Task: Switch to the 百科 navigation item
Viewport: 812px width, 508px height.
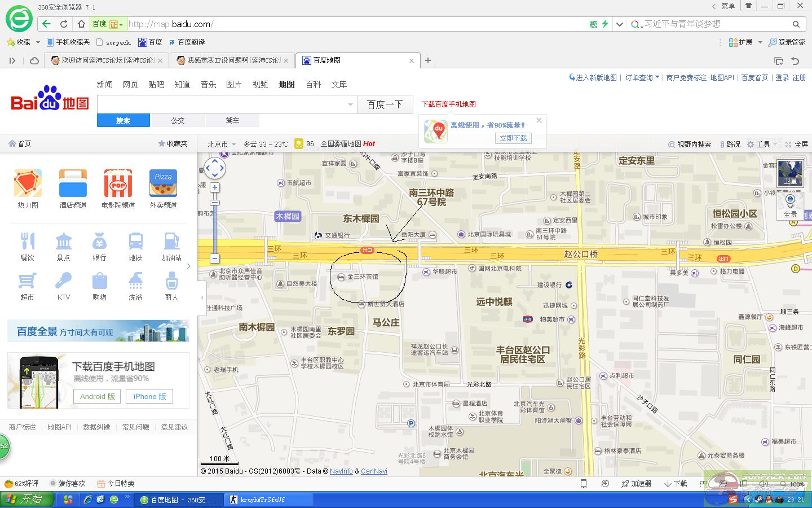Action: click(313, 85)
